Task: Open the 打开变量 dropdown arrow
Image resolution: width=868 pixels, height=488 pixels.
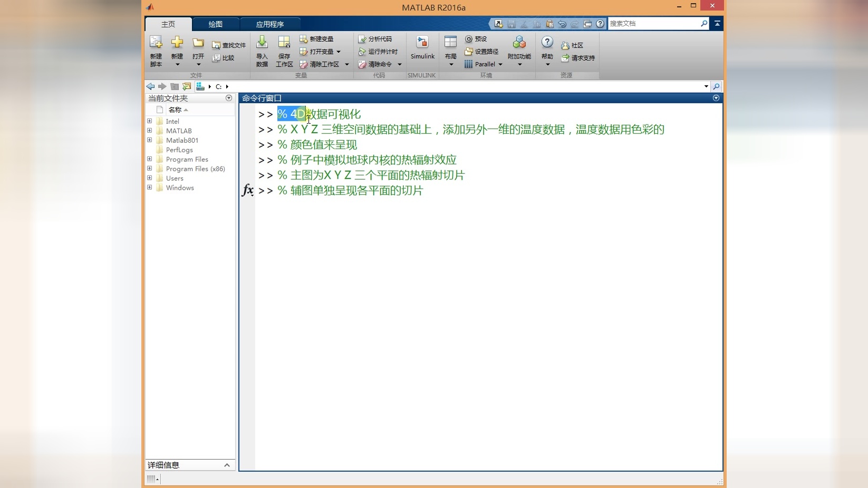Action: (339, 52)
